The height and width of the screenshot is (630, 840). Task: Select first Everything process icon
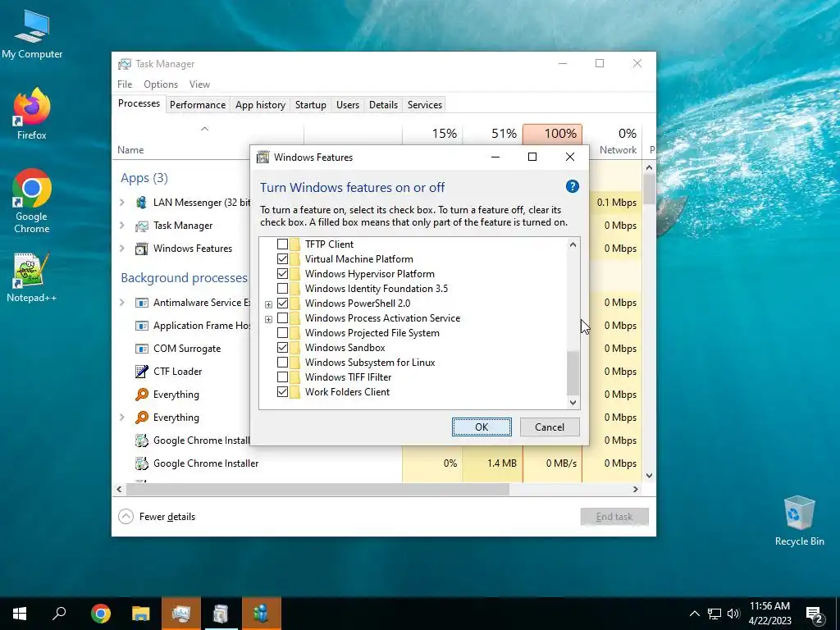click(141, 395)
